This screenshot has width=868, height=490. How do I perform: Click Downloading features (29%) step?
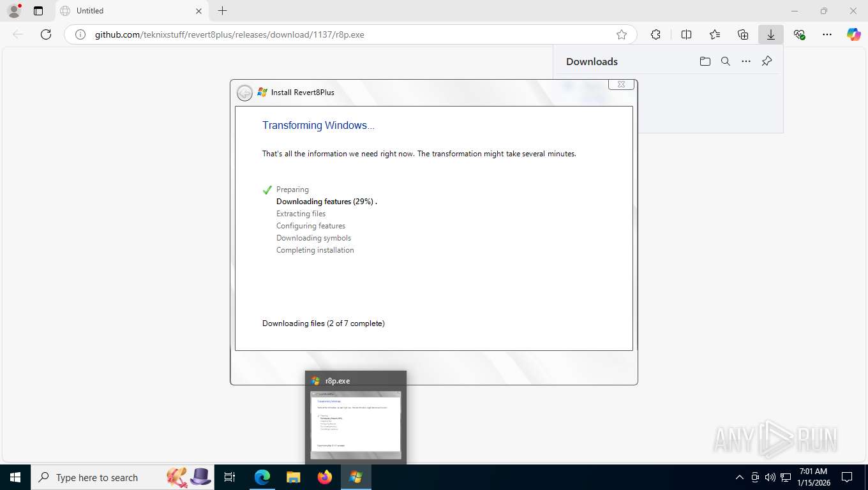coord(327,202)
